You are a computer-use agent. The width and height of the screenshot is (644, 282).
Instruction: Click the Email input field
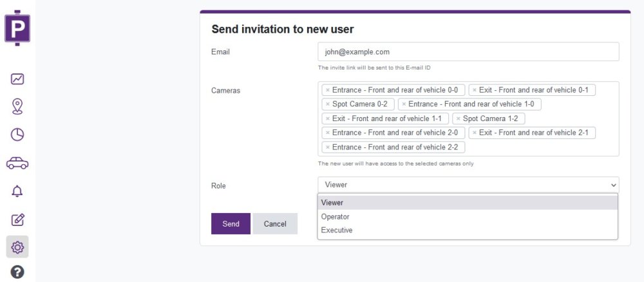[468, 52]
